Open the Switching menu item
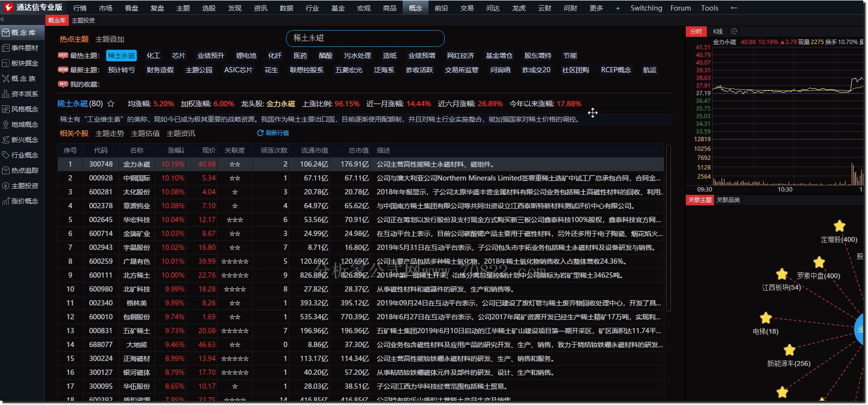The height and width of the screenshot is (405, 868). tap(646, 8)
